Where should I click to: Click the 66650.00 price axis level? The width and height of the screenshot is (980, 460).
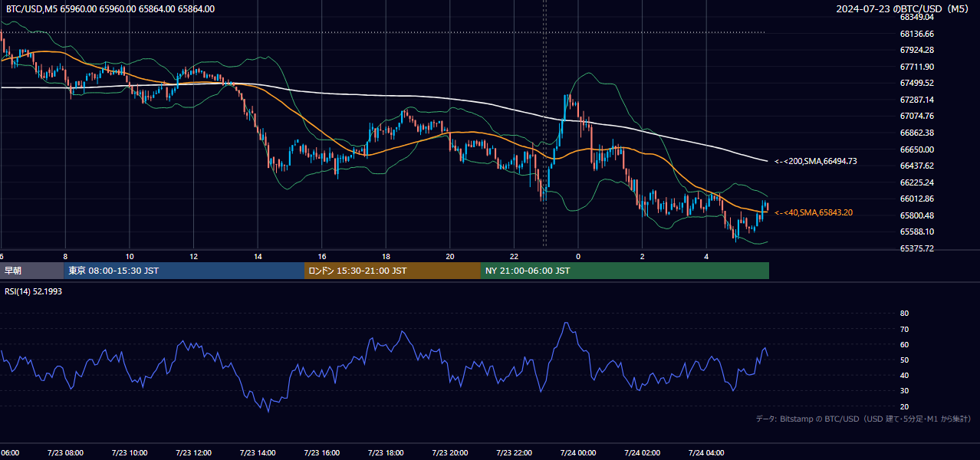[x=917, y=149]
